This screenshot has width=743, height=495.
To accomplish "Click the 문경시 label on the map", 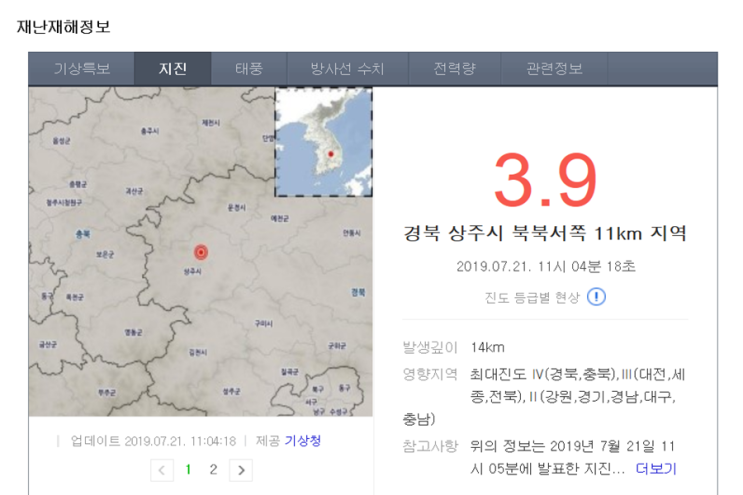I will [x=236, y=207].
